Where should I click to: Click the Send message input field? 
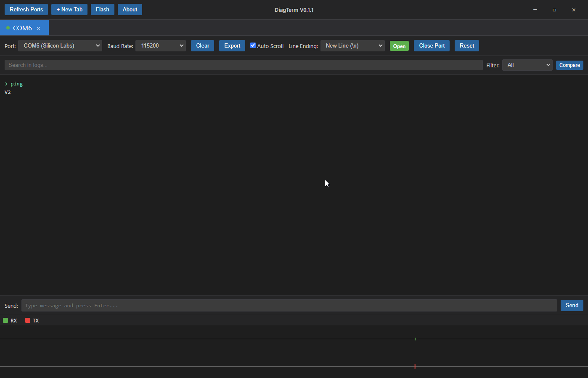click(289, 305)
